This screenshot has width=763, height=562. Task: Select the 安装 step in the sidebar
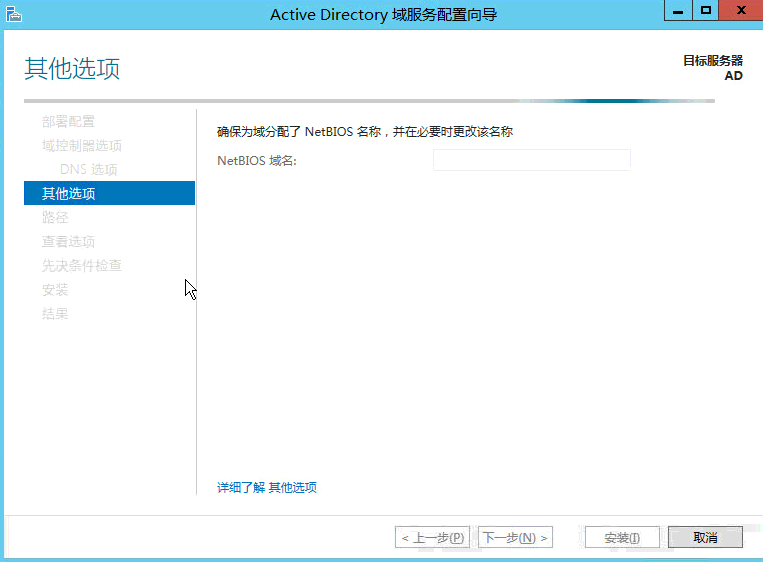click(55, 289)
